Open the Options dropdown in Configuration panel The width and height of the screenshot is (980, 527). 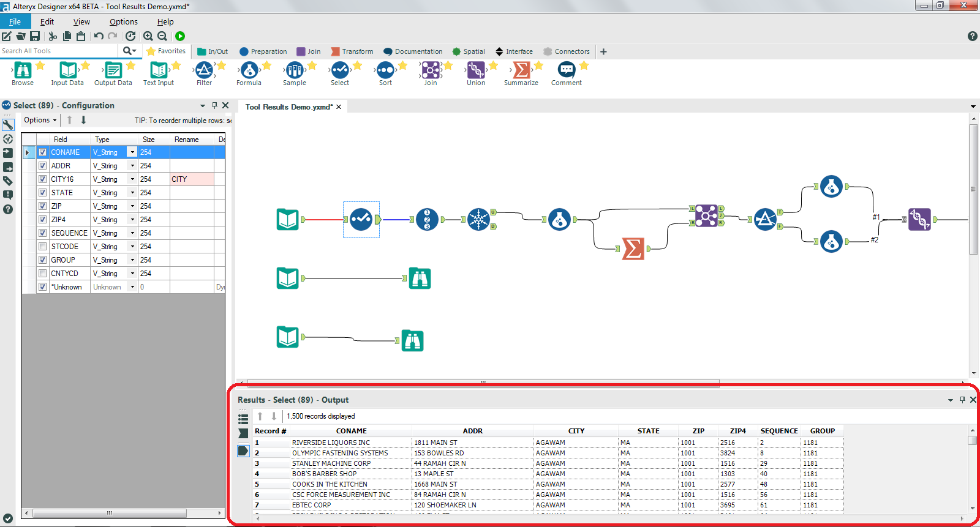tap(40, 120)
